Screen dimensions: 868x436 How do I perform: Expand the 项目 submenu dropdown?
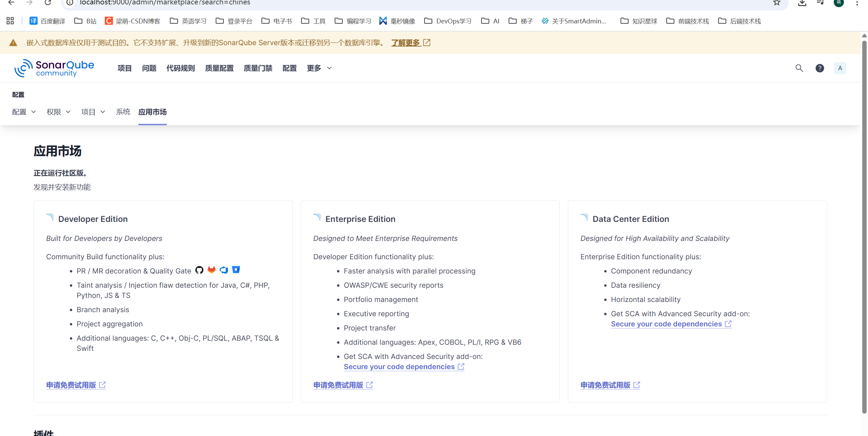[93, 112]
